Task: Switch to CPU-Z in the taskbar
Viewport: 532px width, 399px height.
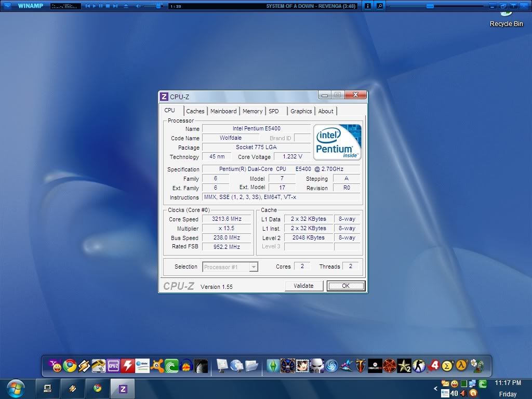Action: coord(123,389)
